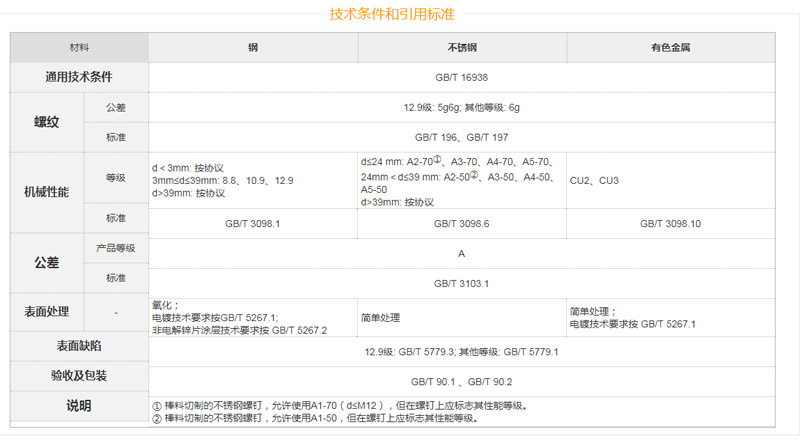
Task: Select the 机械性能 row label
Action: (x=47, y=192)
